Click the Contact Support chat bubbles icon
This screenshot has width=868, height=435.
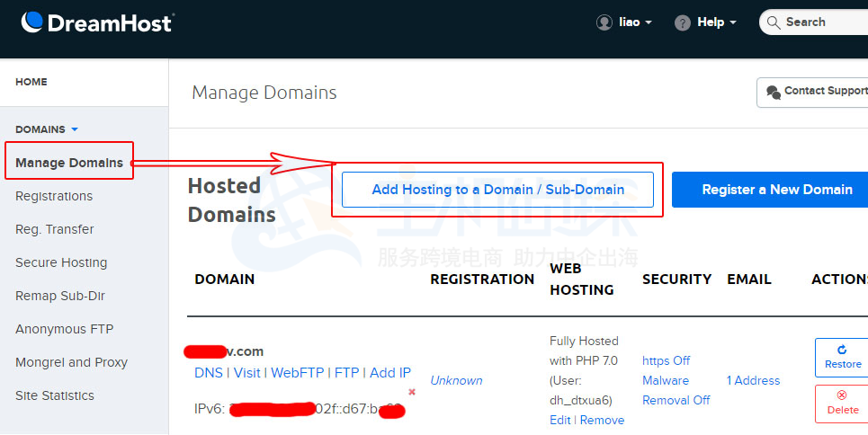click(774, 92)
